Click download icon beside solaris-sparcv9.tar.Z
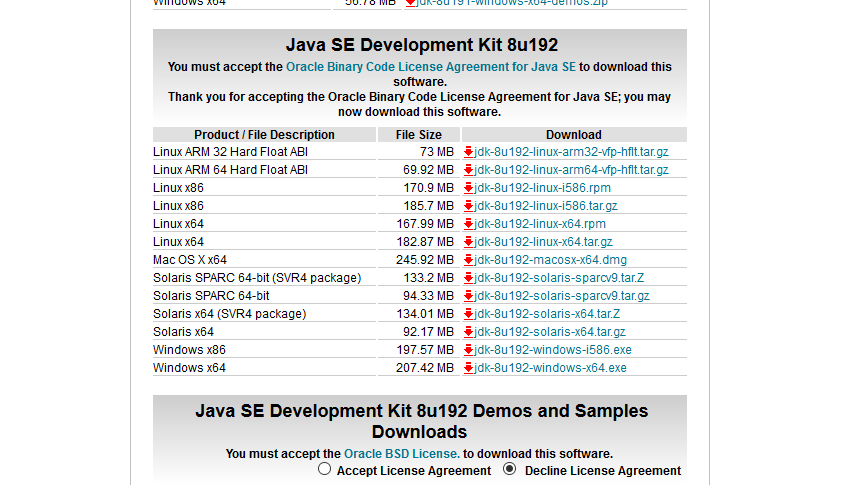Viewport: 849px width, 485px height. click(468, 278)
